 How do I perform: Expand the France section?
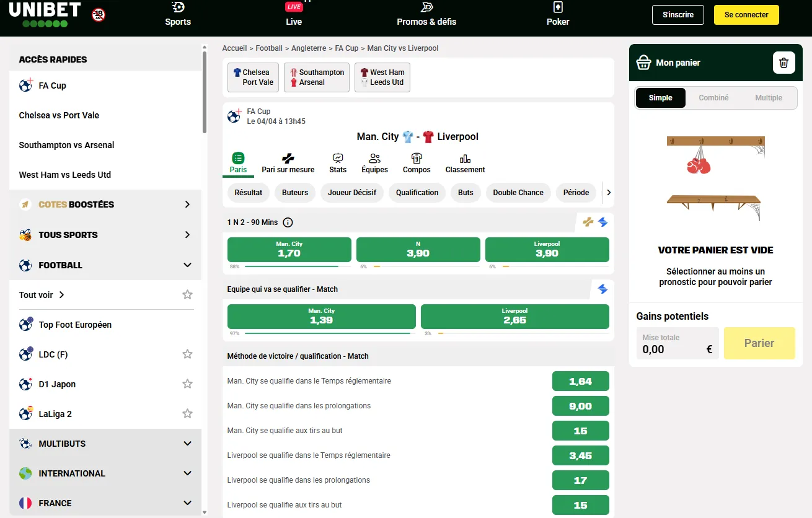click(x=105, y=503)
